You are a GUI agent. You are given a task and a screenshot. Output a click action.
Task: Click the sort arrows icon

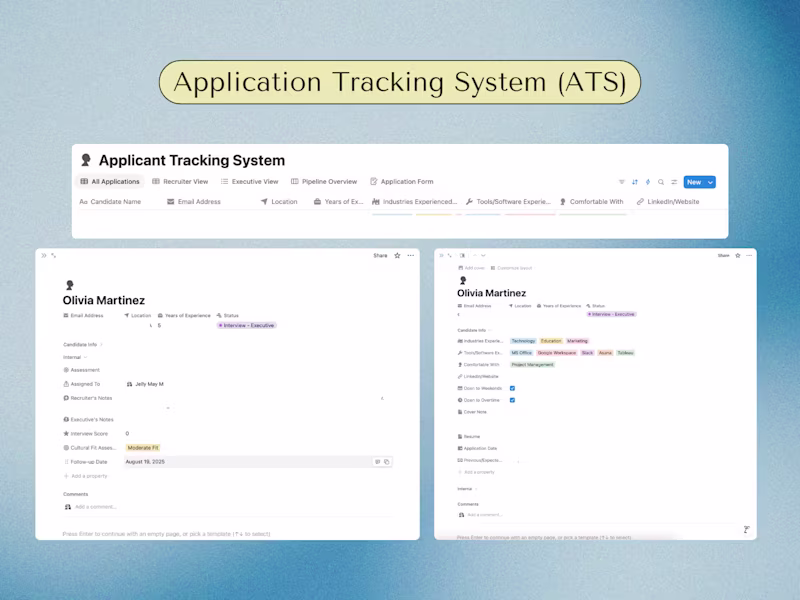click(635, 182)
